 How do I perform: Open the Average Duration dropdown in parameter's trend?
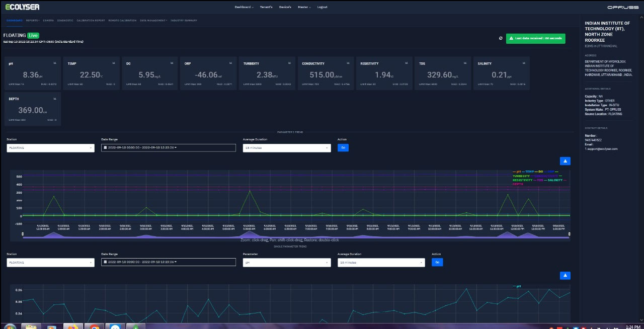pyautogui.click(x=286, y=148)
